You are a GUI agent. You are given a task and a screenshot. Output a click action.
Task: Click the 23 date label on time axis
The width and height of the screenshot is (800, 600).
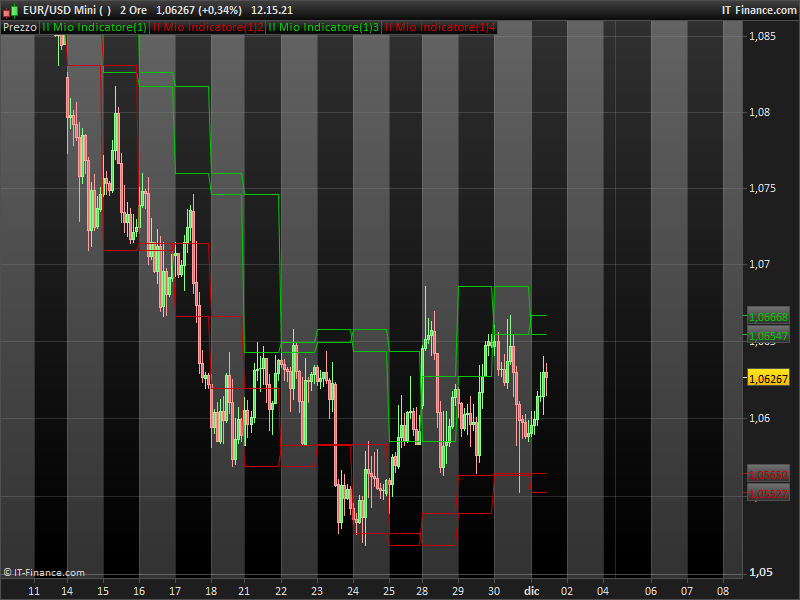[x=317, y=591]
